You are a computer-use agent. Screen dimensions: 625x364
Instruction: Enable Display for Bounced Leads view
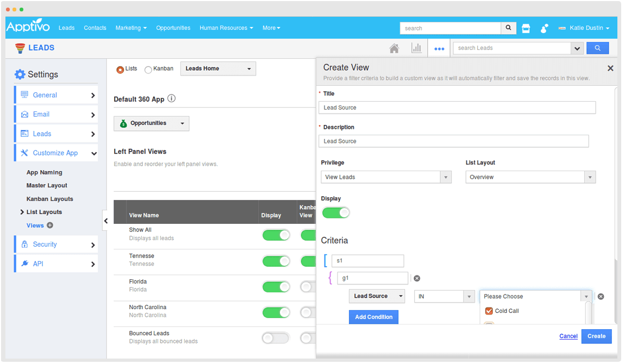[276, 338]
